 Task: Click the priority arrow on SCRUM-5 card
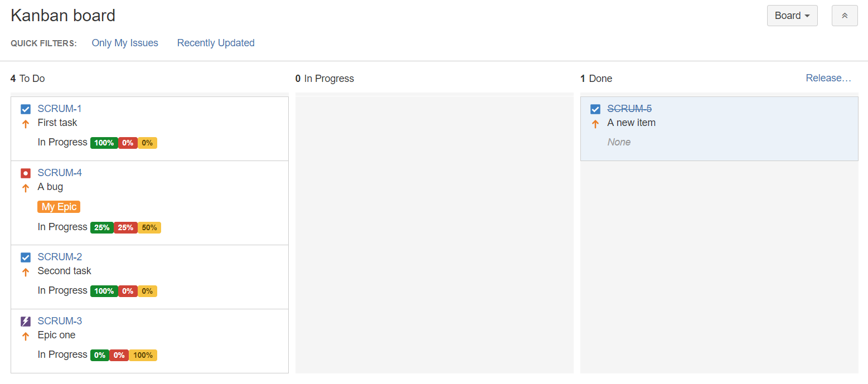595,124
